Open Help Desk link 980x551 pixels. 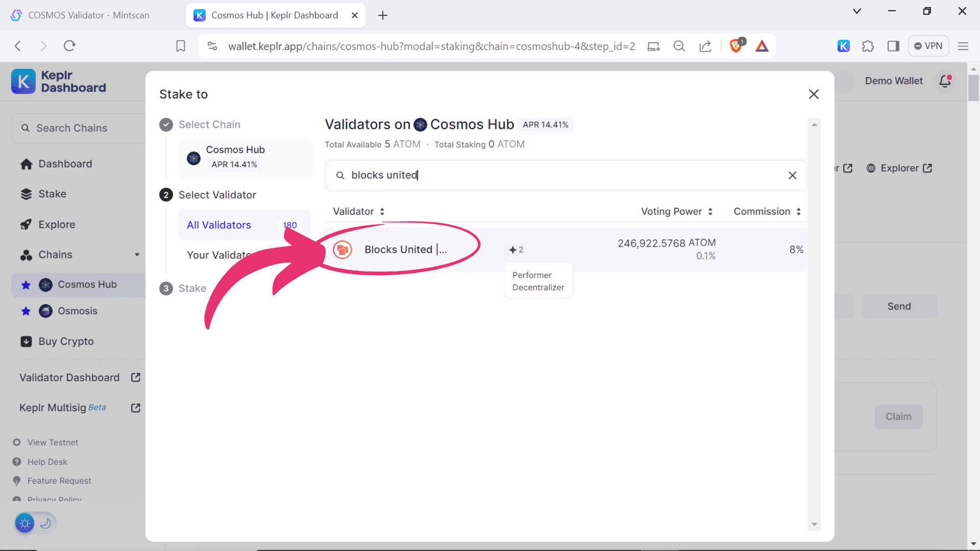click(40, 462)
